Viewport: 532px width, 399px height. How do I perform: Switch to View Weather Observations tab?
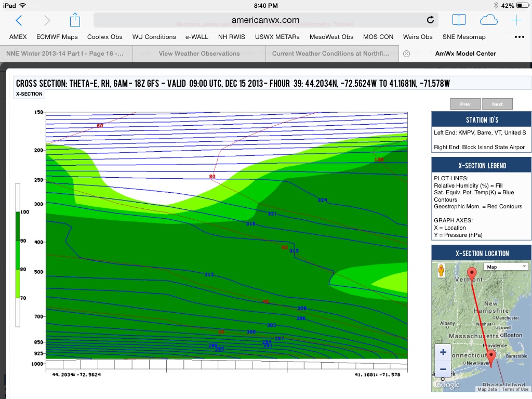199,54
